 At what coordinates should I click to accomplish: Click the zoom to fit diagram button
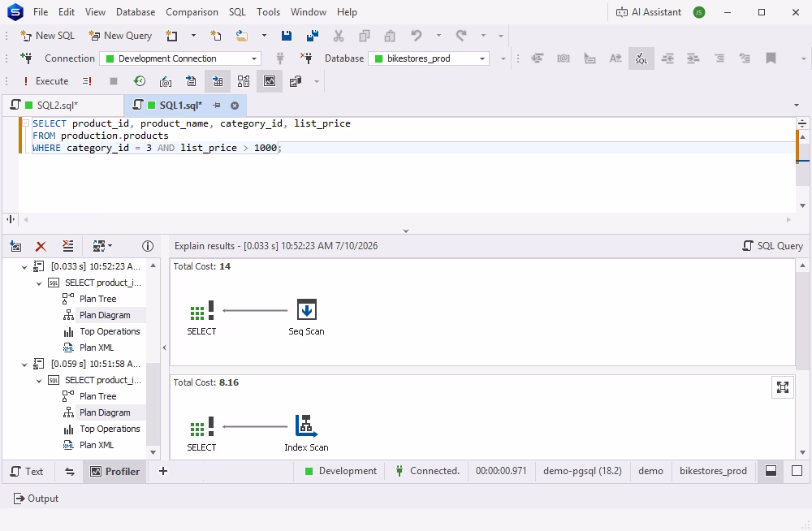tap(783, 387)
